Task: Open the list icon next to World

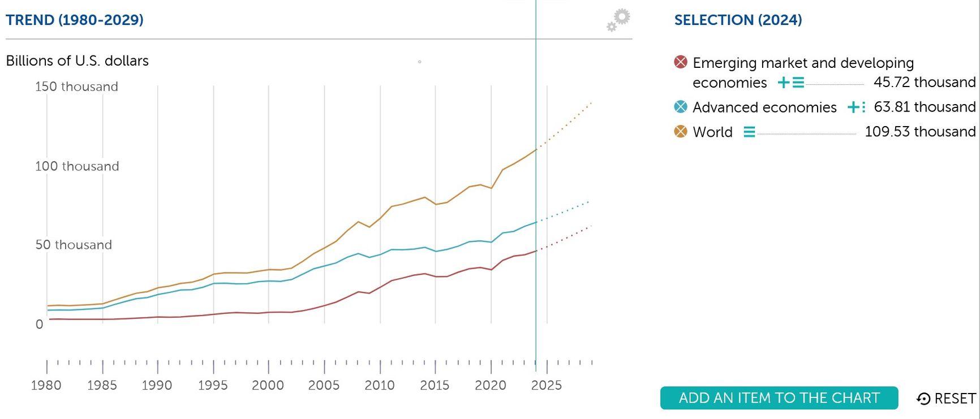Action: (749, 132)
